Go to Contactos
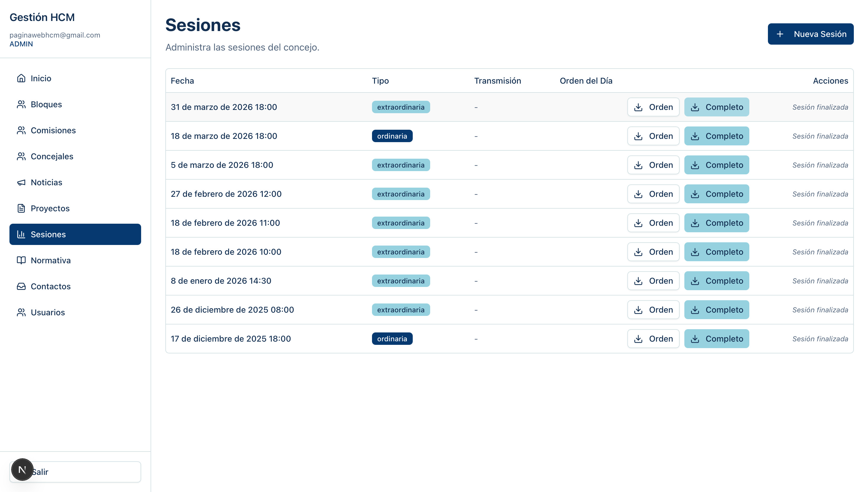The width and height of the screenshot is (868, 492). 75,287
